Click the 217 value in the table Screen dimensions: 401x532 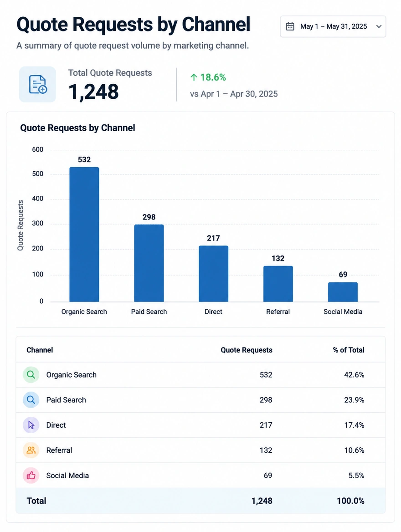pos(266,425)
